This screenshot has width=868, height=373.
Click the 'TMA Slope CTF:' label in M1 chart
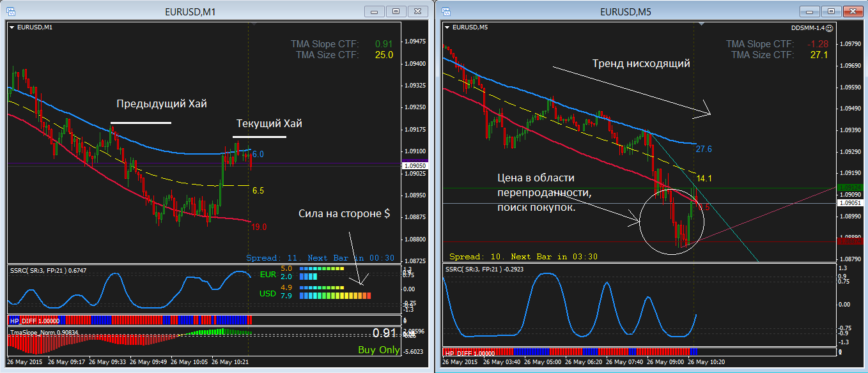[325, 44]
